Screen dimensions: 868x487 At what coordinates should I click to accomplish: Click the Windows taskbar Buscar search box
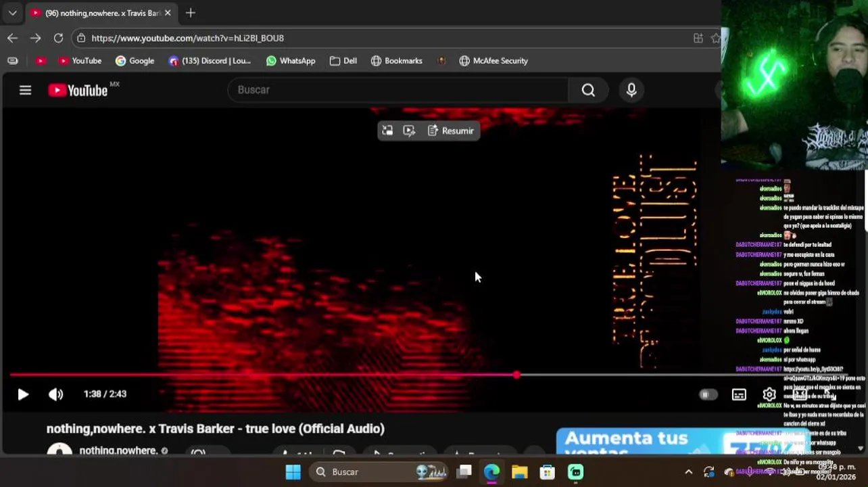379,472
